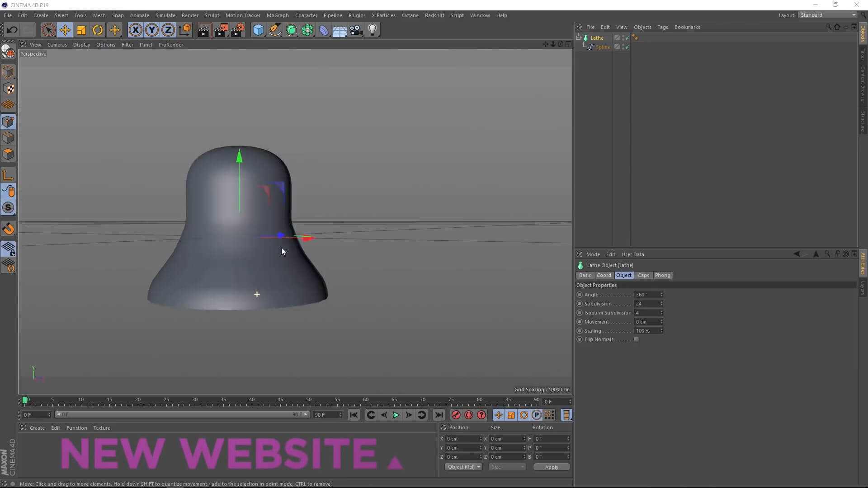Click the timeline playhead marker at frame 0

point(25,400)
